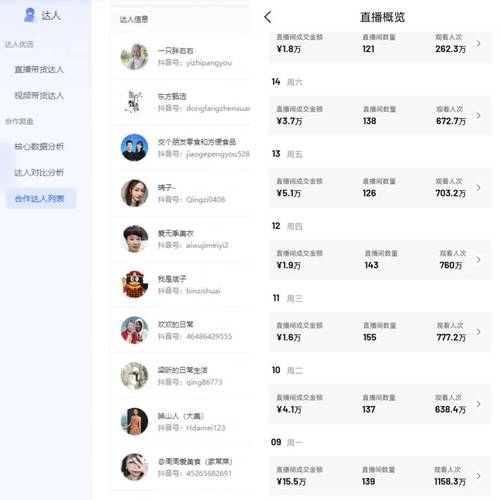Screen dimensions: 500x500
Task: Open chevron for day 11 周三 row
Action: click(479, 332)
